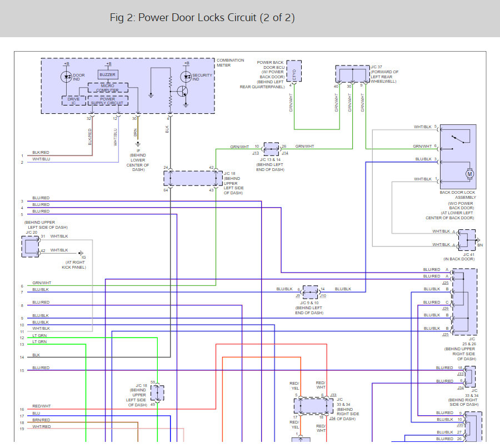This screenshot has width=500, height=448.
Task: Click the CTYO power back door ECU connector
Action: [294, 72]
